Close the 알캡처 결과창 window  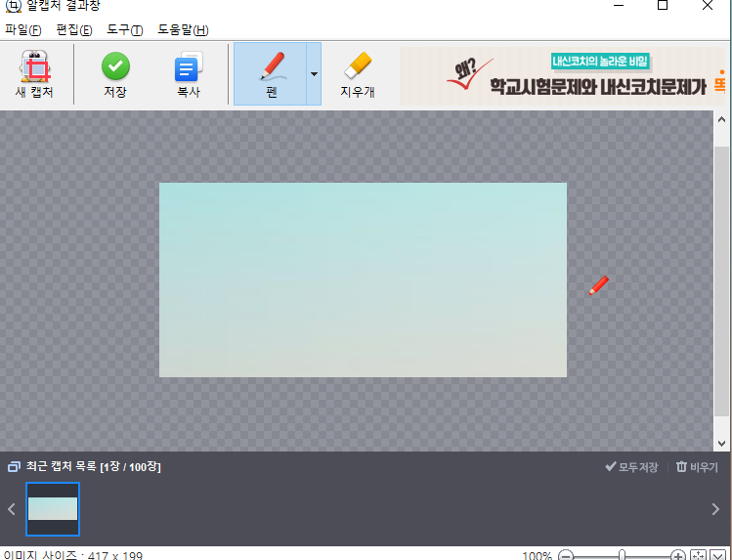coord(708,6)
